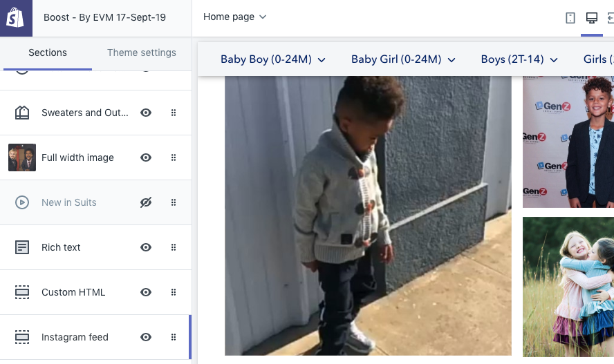
Task: Hide the Rich text section
Action: [x=146, y=247]
